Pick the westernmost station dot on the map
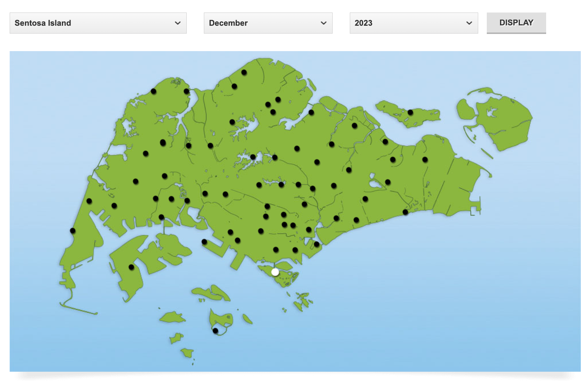Image resolution: width=588 pixels, height=381 pixels. click(73, 231)
